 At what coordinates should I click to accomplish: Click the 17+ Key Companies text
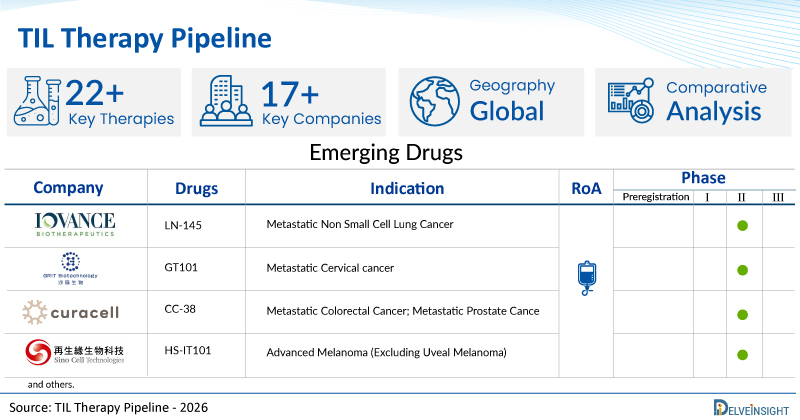pos(321,103)
